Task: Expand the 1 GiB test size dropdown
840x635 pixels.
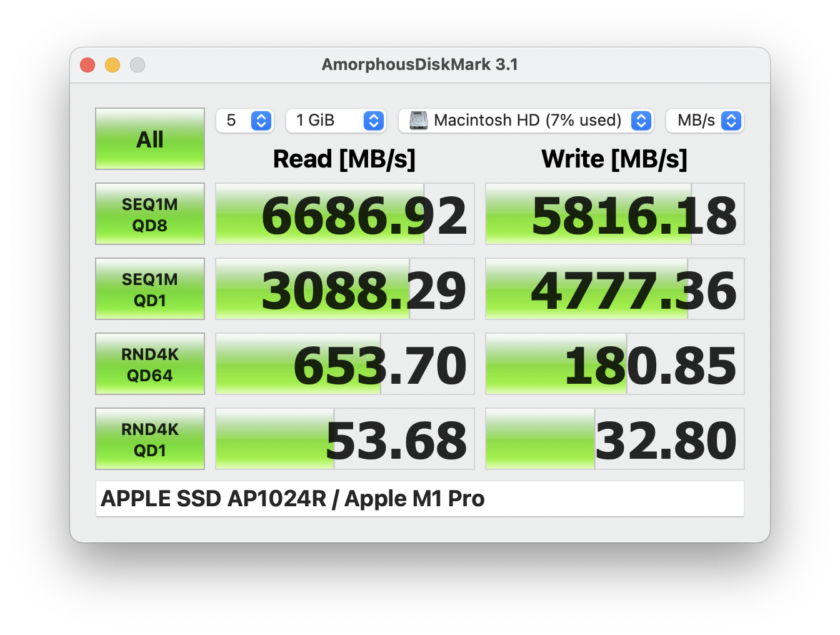Action: (x=336, y=120)
